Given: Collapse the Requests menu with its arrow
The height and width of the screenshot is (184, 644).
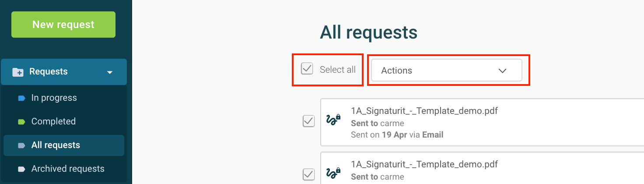Looking at the screenshot, I should click(110, 72).
